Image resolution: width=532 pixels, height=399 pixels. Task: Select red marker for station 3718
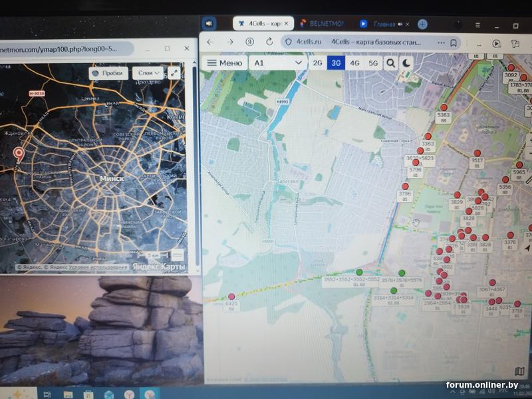tap(517, 304)
